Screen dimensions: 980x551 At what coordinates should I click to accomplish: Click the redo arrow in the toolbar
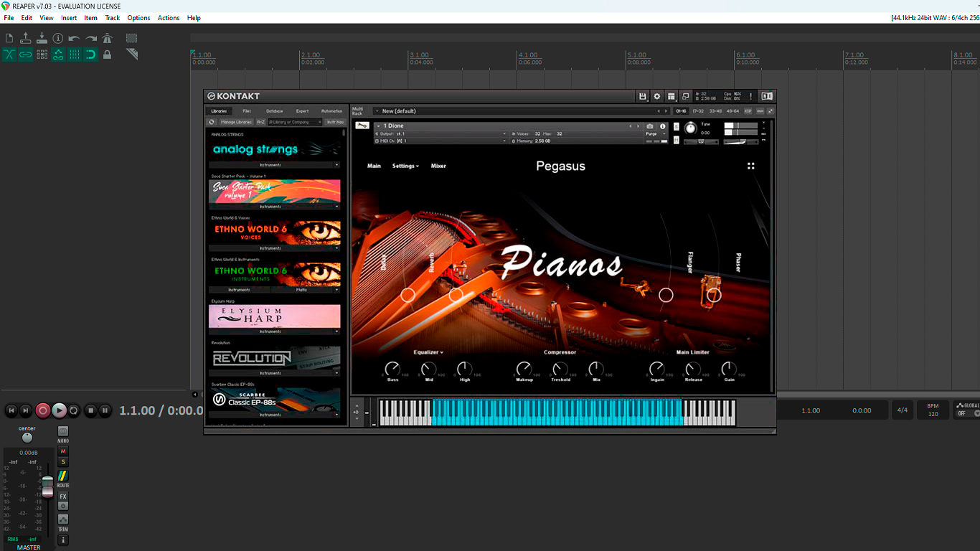91,38
